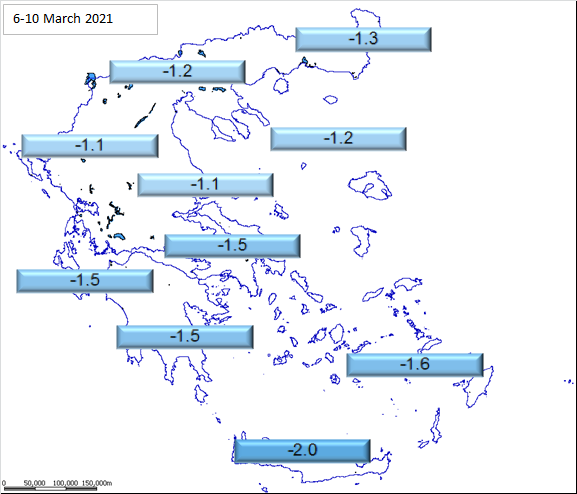The image size is (577, 494).
Task: Select the -1.3 value label over Thrace
Action: click(x=364, y=39)
